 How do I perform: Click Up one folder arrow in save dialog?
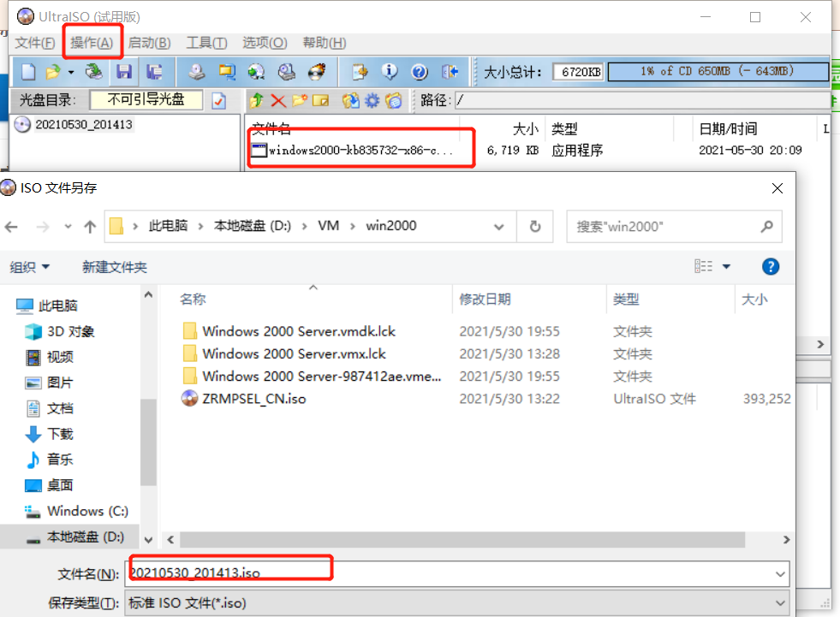click(x=90, y=227)
